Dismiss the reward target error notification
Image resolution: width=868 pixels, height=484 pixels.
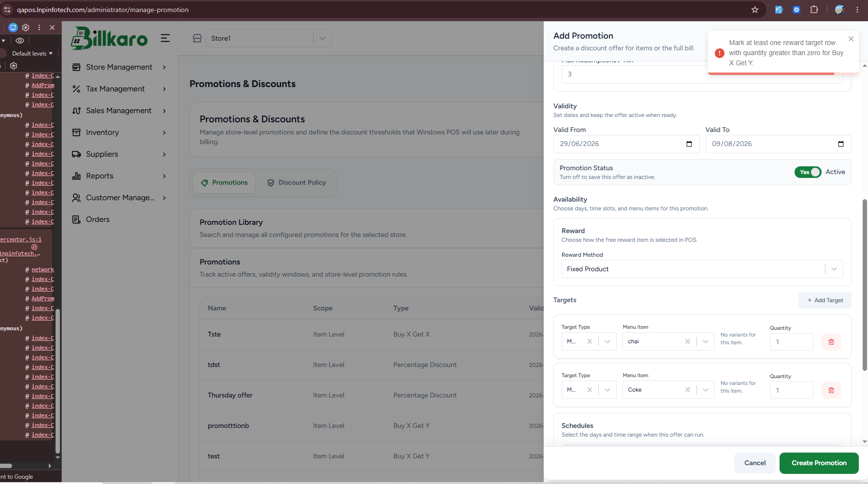851,39
